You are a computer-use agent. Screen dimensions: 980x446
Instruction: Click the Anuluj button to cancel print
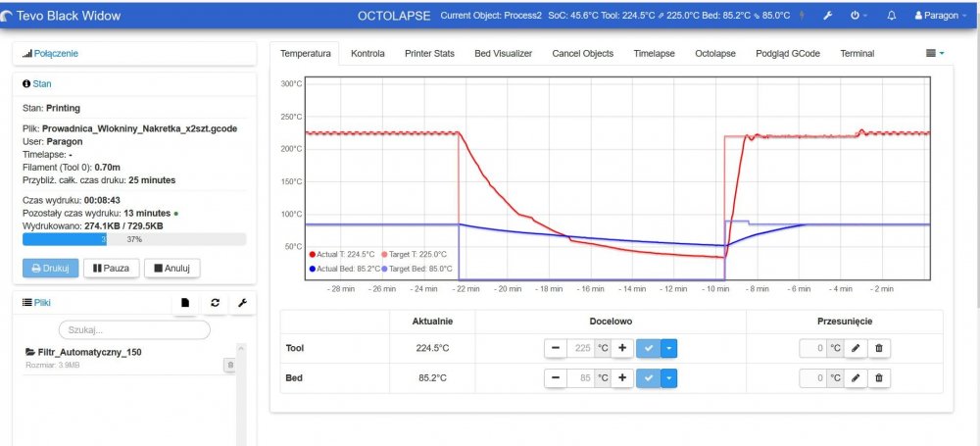(x=172, y=268)
